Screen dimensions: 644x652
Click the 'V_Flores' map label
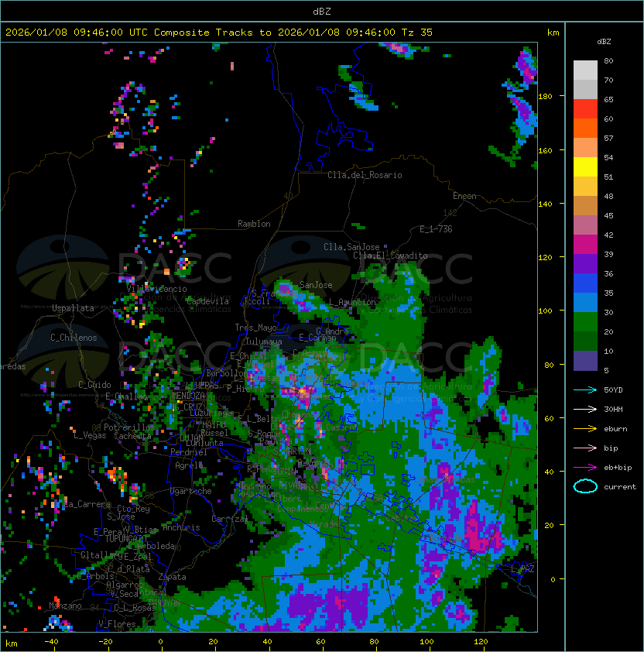(x=117, y=625)
